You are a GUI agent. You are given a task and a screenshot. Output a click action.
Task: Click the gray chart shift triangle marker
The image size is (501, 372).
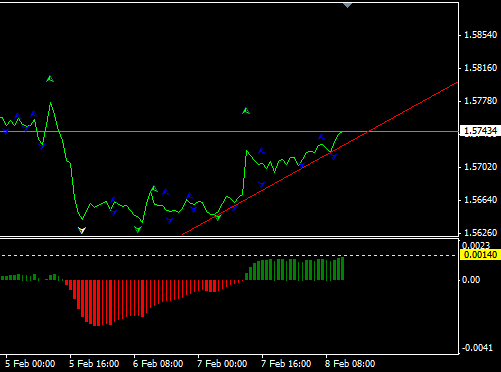coord(347,5)
